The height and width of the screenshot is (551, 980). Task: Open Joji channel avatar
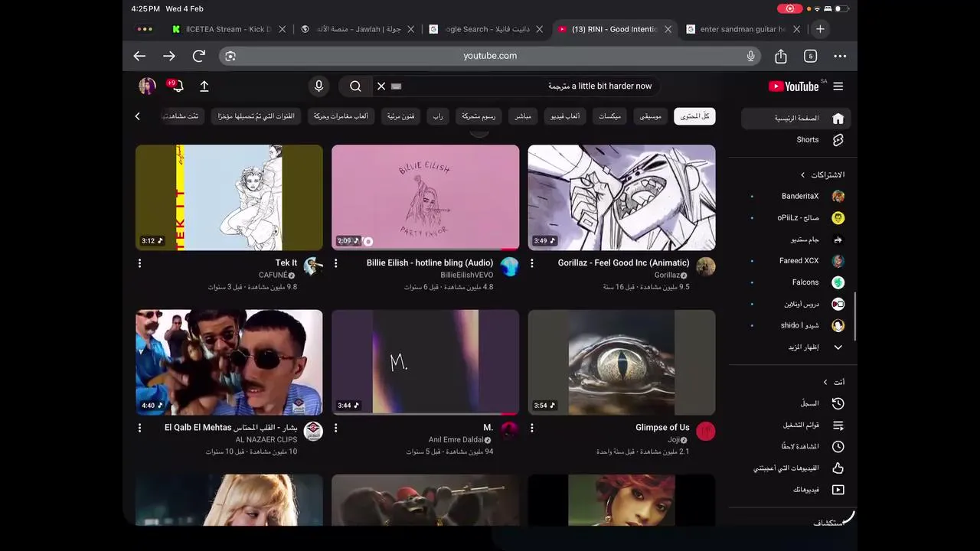coord(706,431)
